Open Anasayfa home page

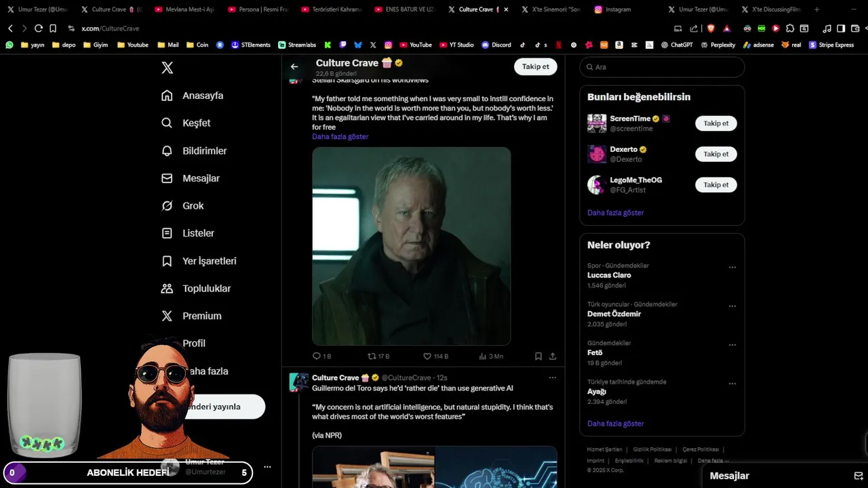[193, 96]
